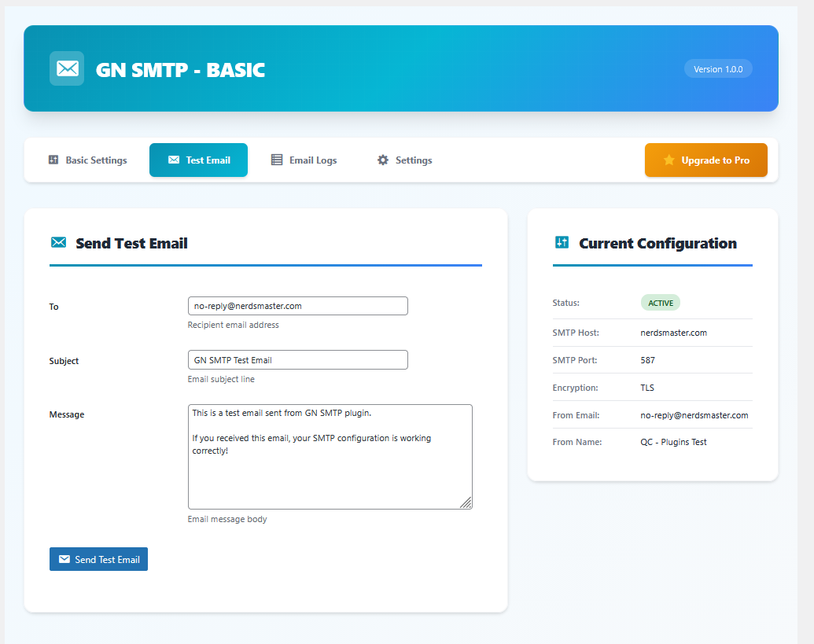Select the recipient email address field
814x644 pixels.
297,306
